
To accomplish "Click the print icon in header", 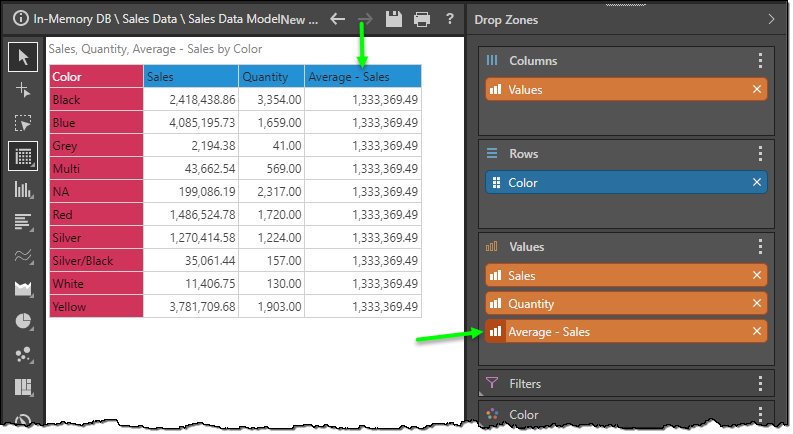I will point(422,19).
